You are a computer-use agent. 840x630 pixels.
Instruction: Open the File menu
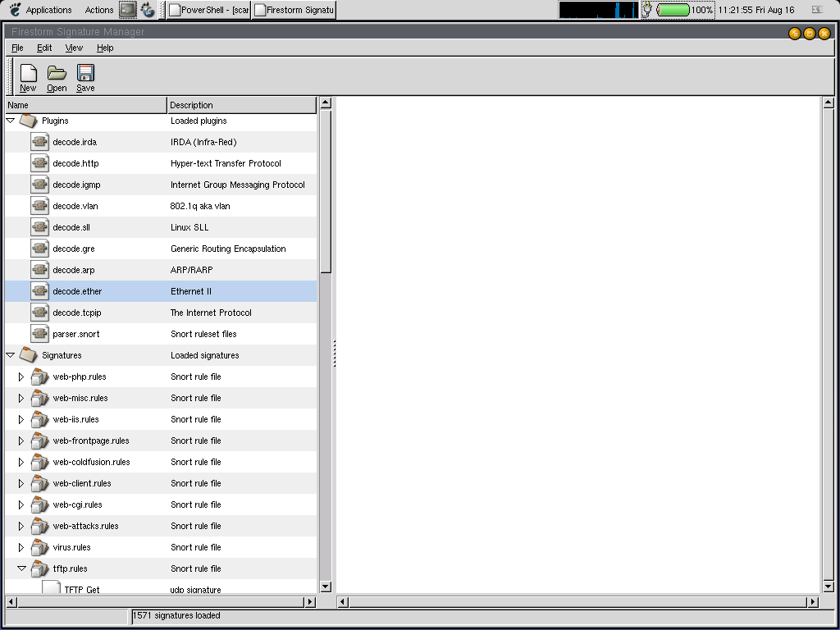[x=17, y=48]
